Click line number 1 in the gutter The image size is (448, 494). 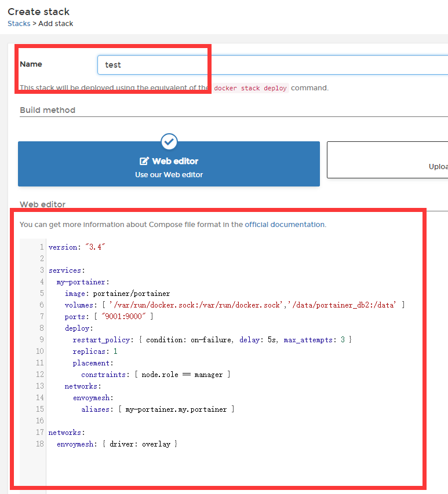pos(42,247)
